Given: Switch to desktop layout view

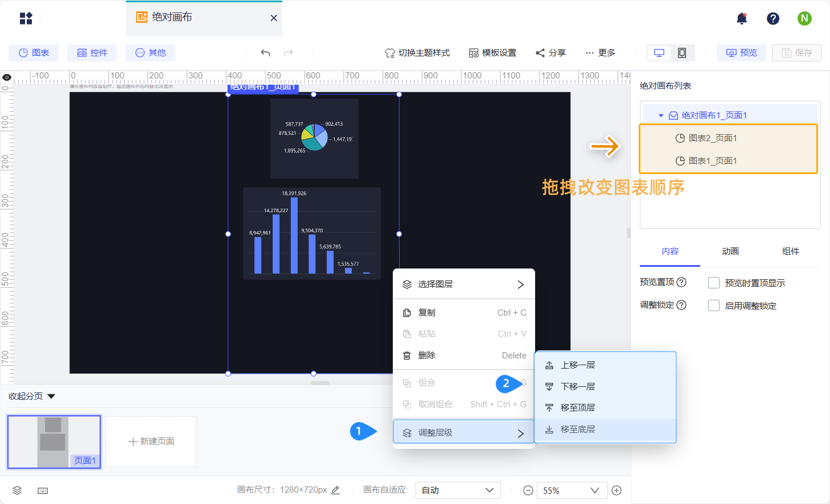Looking at the screenshot, I should pos(659,53).
